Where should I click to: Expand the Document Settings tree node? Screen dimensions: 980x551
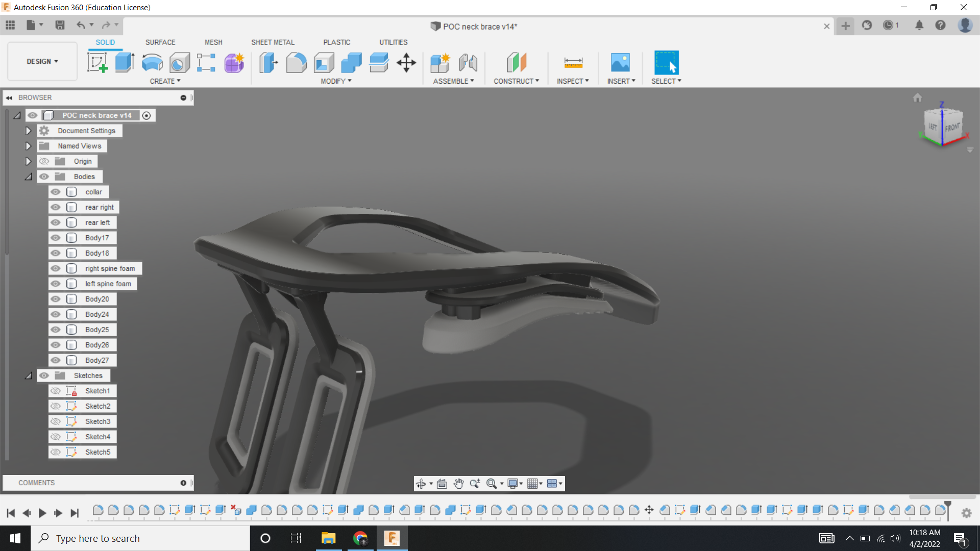[28, 131]
